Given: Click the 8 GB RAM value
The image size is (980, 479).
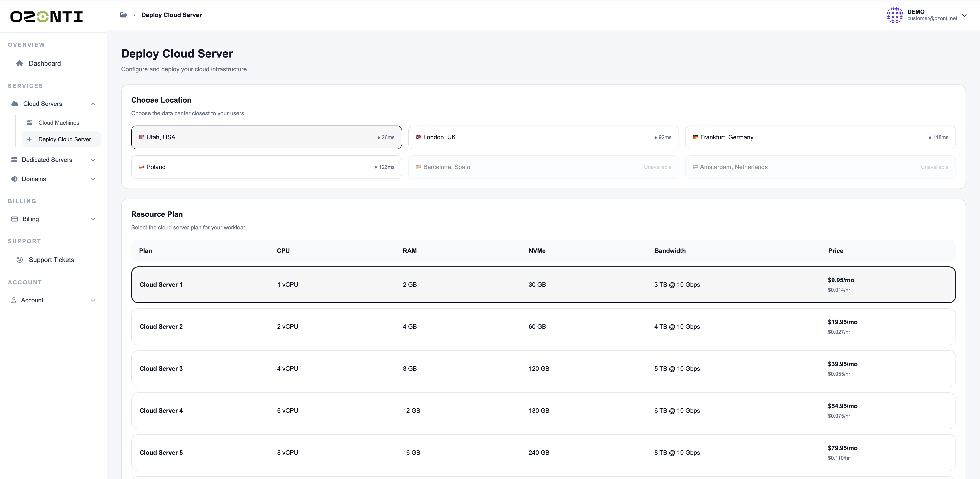Looking at the screenshot, I should (410, 369).
